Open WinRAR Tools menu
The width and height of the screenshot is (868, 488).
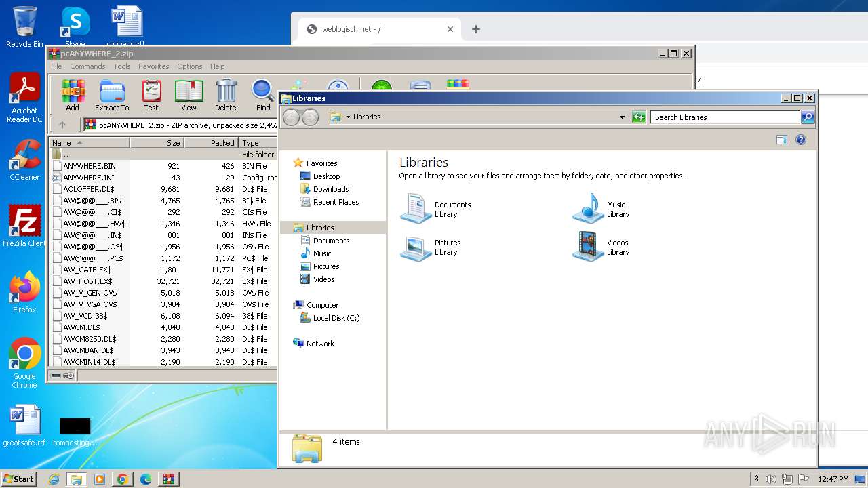pos(122,66)
